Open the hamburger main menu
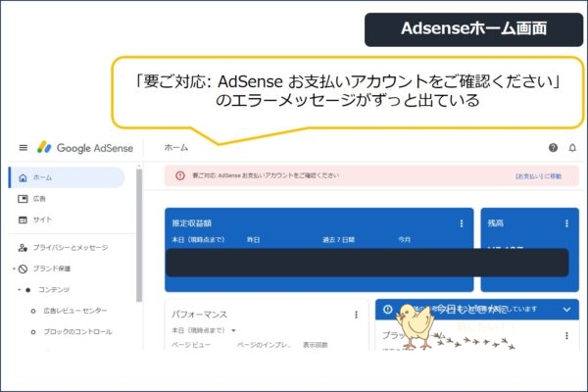Screen dimensions: 588x392 click(x=24, y=148)
